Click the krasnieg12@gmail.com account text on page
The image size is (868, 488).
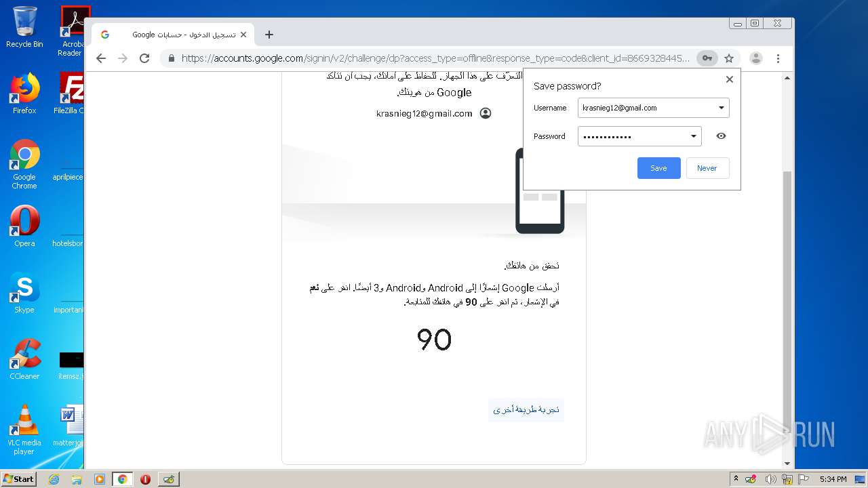coord(424,114)
